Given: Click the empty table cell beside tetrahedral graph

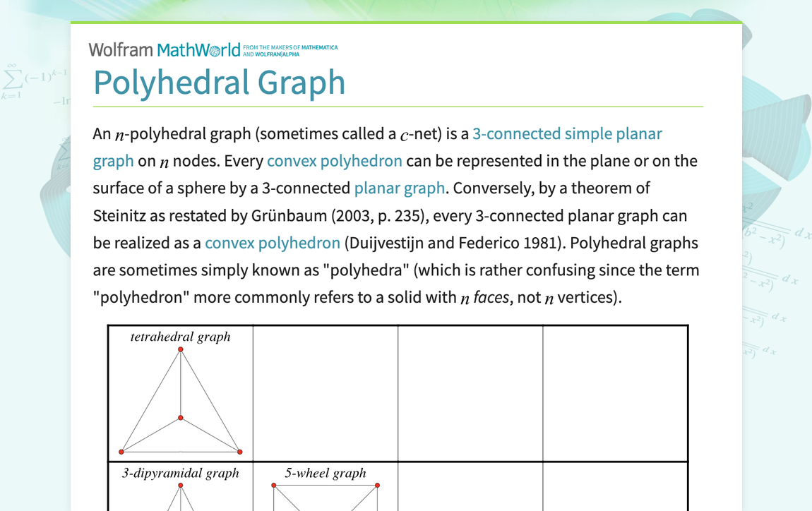Looking at the screenshot, I should pyautogui.click(x=326, y=392).
